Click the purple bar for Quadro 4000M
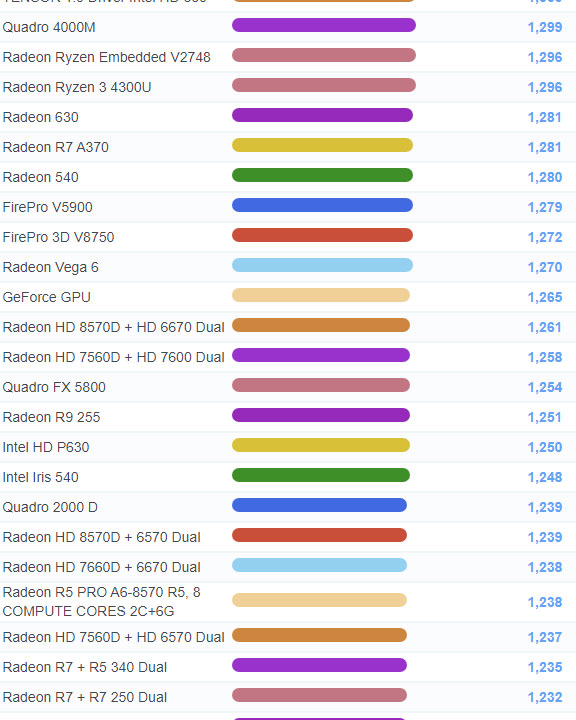This screenshot has height=720, width=576. pyautogui.click(x=324, y=25)
